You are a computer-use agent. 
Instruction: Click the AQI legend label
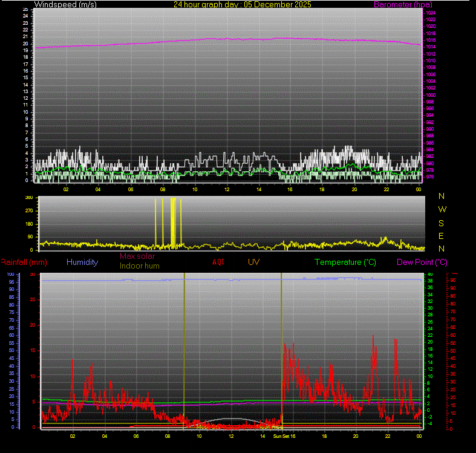218,262
